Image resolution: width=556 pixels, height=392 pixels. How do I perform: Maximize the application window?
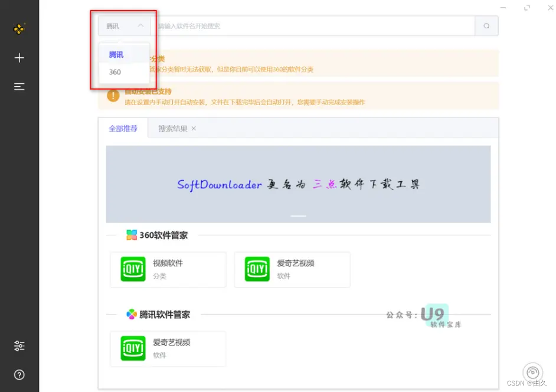(x=527, y=8)
